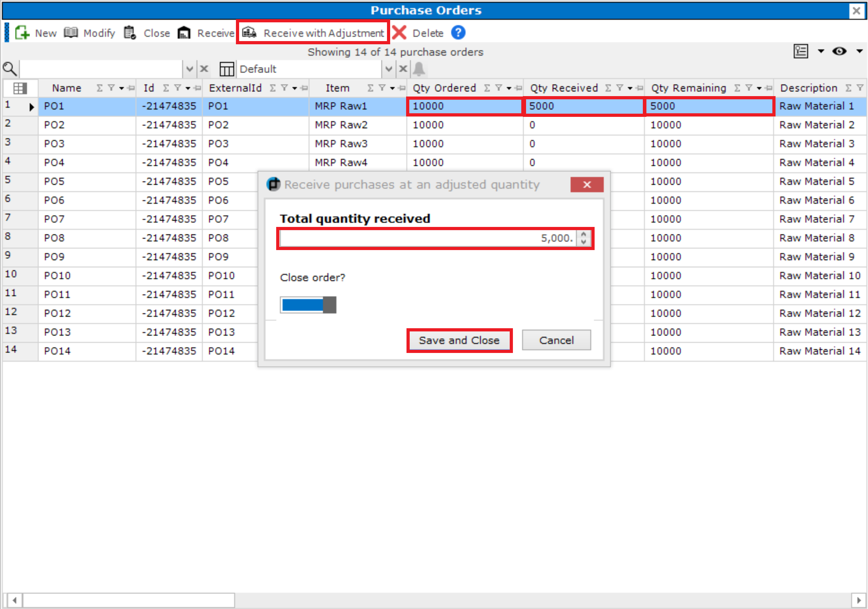Viewport: 868px width, 609px height.
Task: Click the Close order toolbar button
Action: (x=147, y=33)
